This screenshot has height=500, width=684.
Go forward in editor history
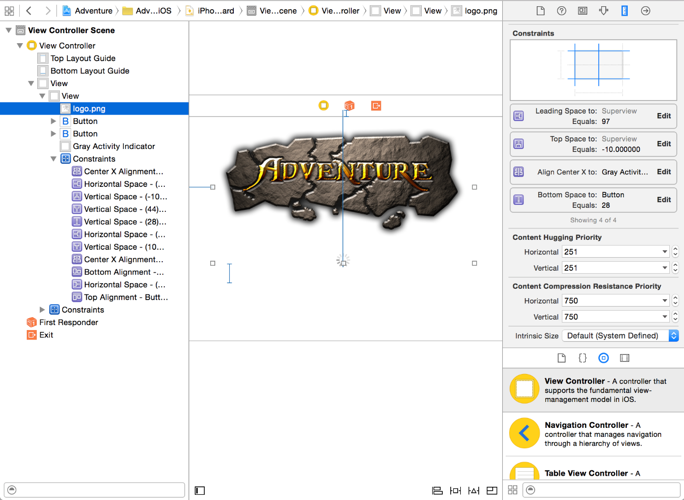coord(48,10)
